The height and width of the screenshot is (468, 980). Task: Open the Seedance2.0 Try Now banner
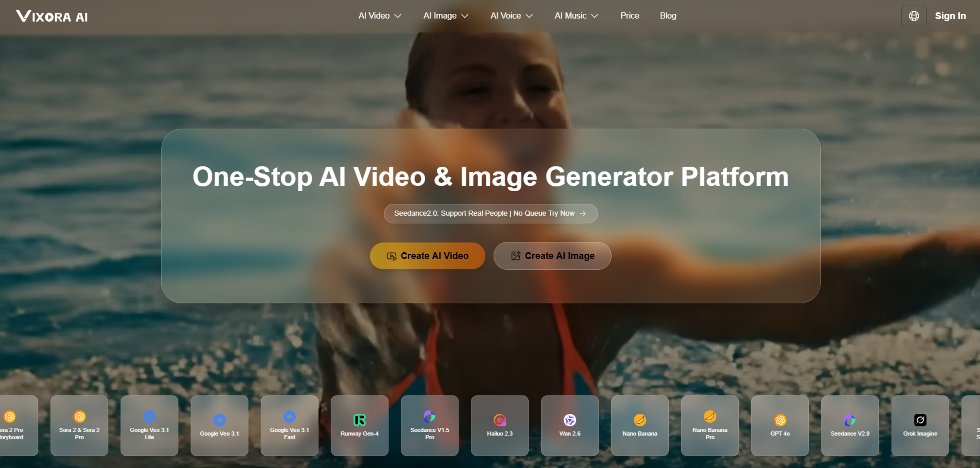[490, 214]
